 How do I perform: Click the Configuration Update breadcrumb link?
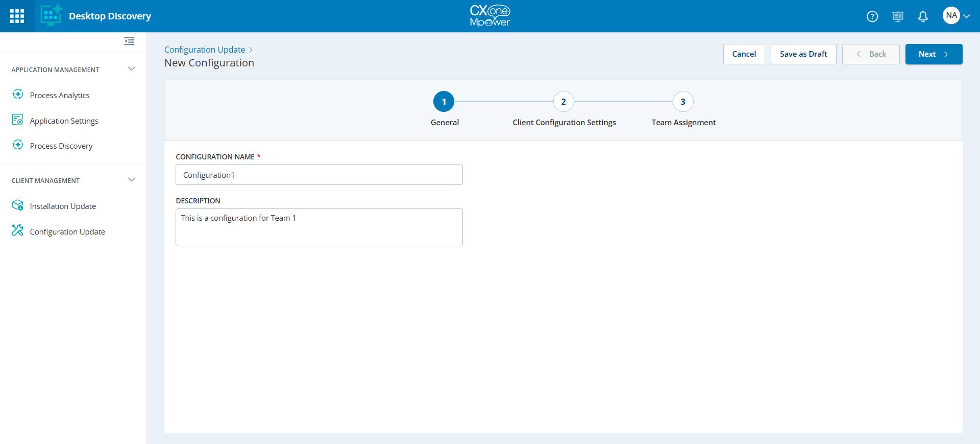pyautogui.click(x=205, y=50)
